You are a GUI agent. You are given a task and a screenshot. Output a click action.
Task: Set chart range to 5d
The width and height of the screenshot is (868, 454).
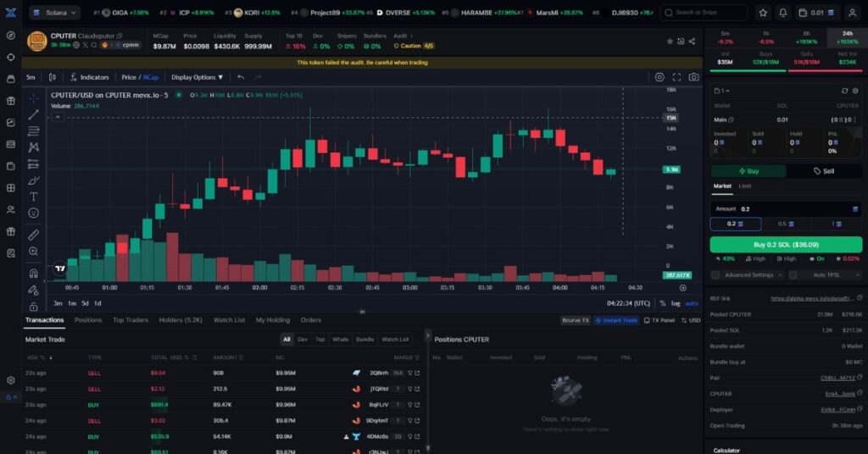coord(85,303)
